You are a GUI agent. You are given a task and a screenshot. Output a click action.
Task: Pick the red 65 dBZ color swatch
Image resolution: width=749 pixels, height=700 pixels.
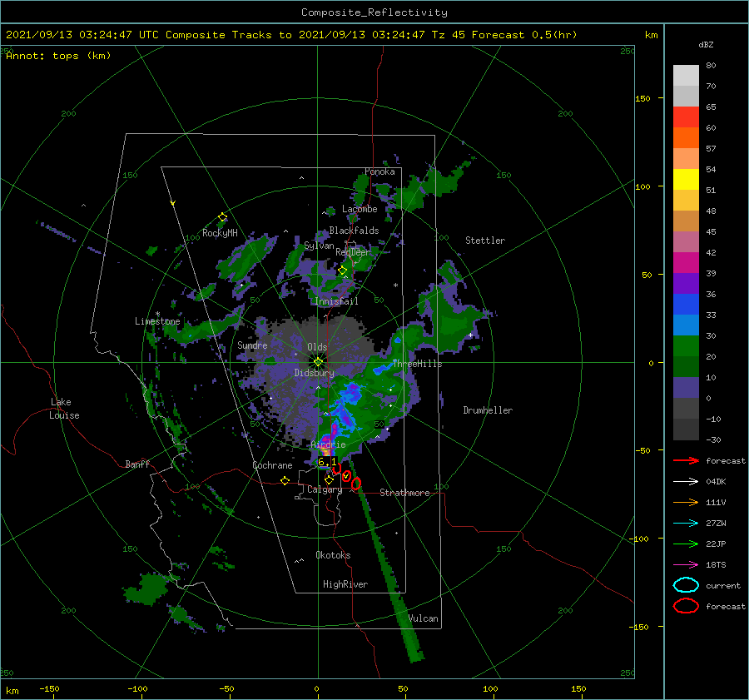click(686, 117)
